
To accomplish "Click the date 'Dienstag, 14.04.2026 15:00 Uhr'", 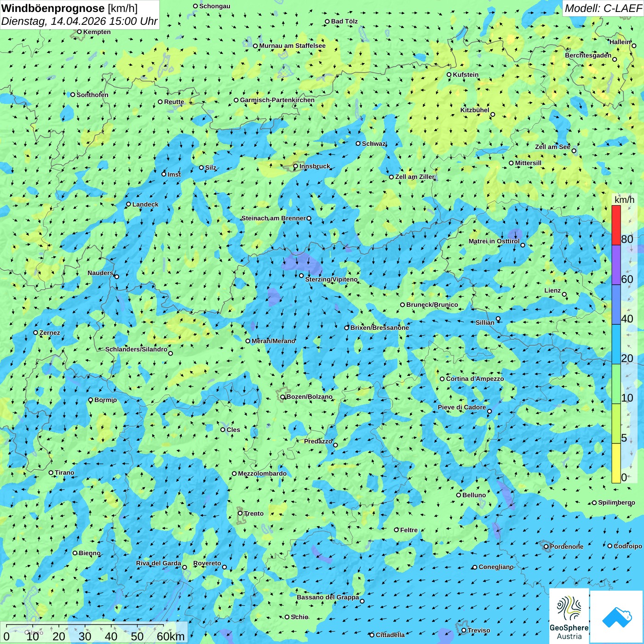I will pos(79,21).
